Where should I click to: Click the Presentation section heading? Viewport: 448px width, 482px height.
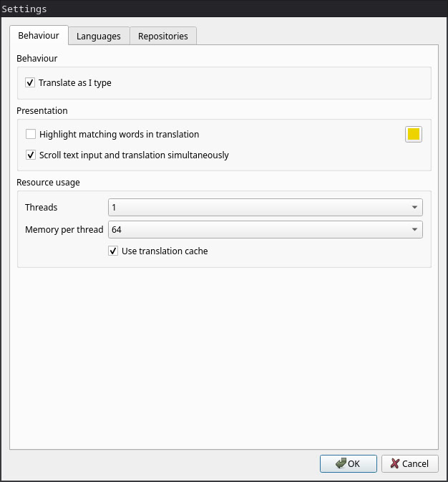point(42,111)
